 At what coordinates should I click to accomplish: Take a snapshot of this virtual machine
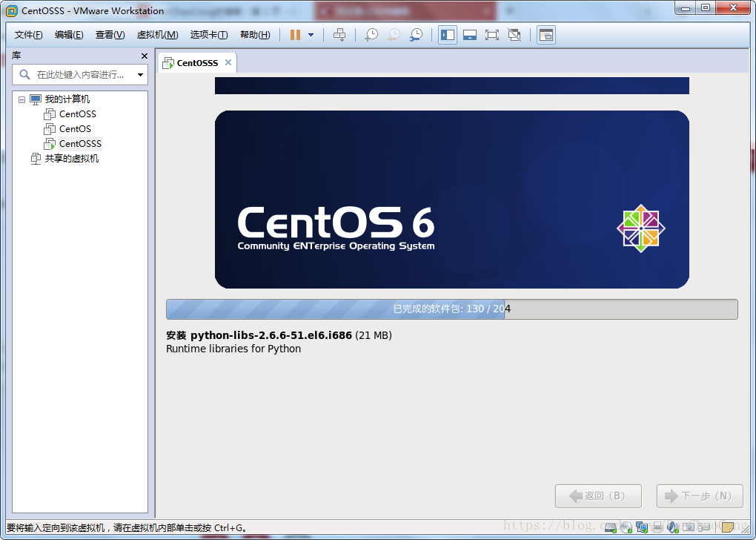(371, 35)
